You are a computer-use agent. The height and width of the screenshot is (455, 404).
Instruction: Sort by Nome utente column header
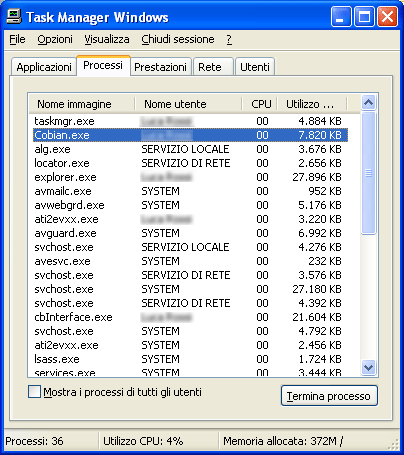click(188, 104)
